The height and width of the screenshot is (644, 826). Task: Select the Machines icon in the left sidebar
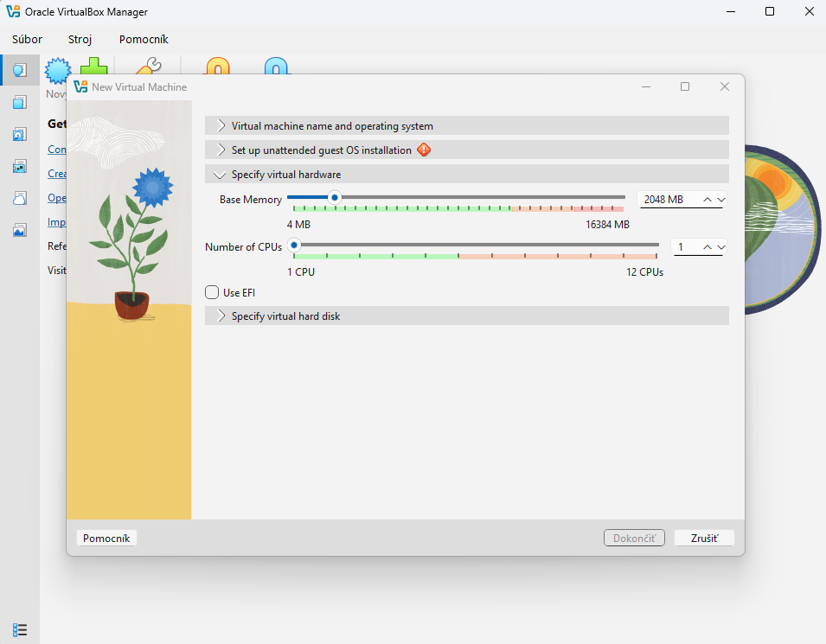click(19, 102)
